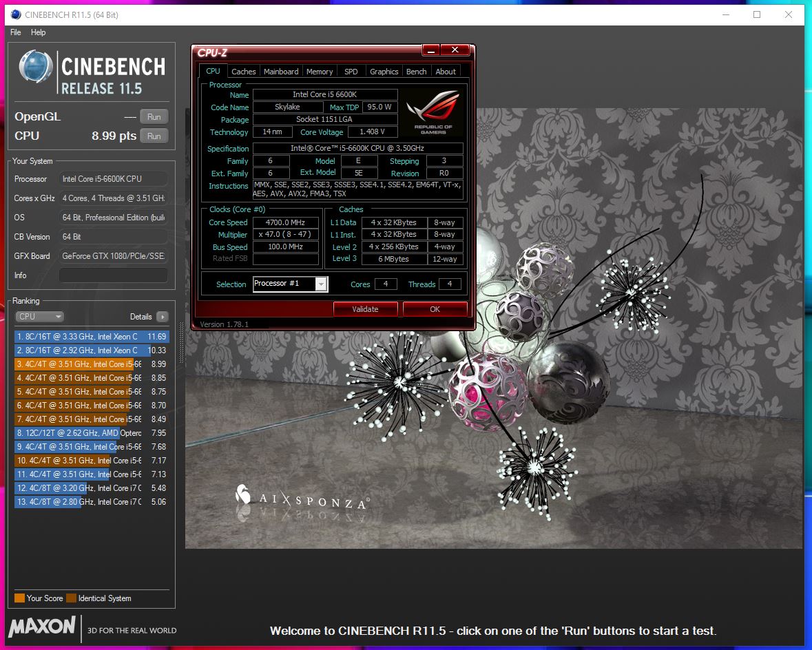
Task: Click the Core Speed 4700.0 MHz value
Action: tap(285, 222)
